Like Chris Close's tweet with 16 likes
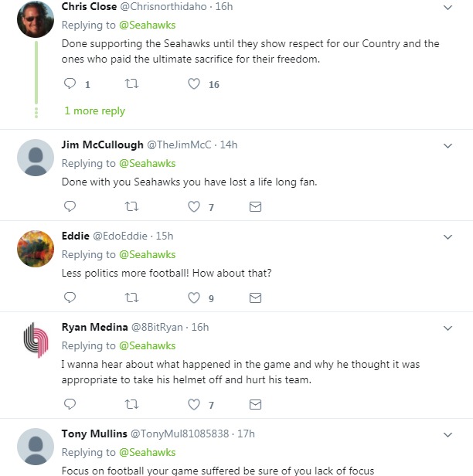 pyautogui.click(x=194, y=84)
